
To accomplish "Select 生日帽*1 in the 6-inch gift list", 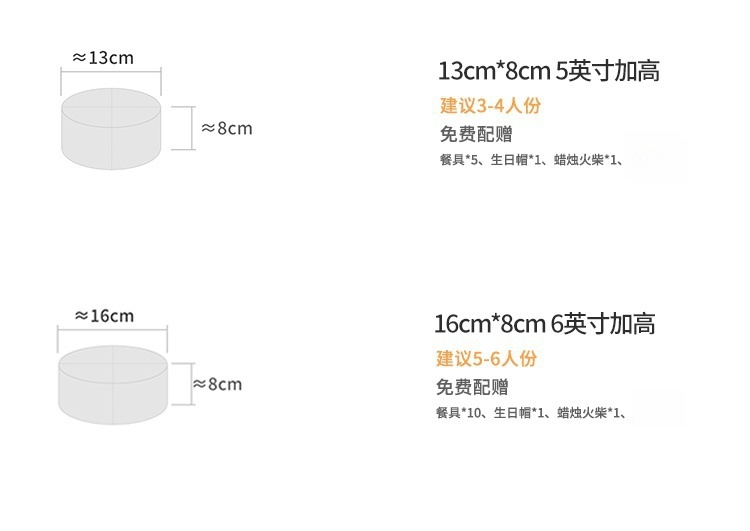I will pos(522,412).
